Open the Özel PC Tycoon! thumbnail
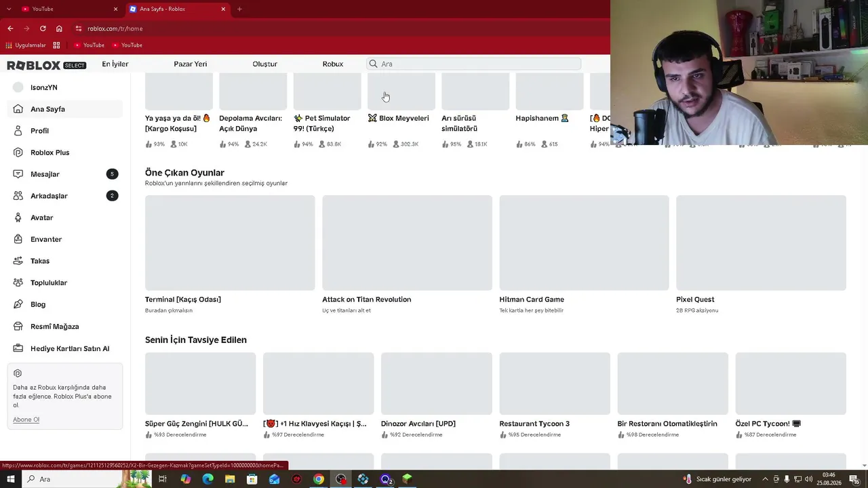 point(791,384)
